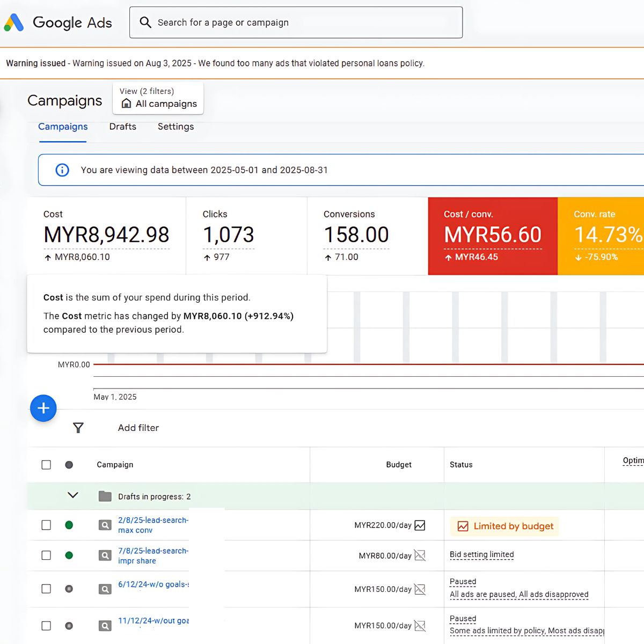Click the info icon in date range banner
Viewport: 644px width, 644px height.
point(62,170)
